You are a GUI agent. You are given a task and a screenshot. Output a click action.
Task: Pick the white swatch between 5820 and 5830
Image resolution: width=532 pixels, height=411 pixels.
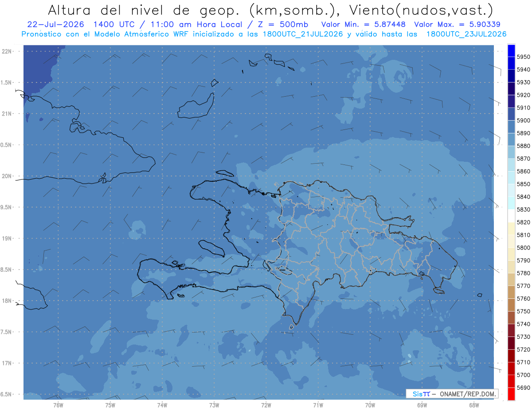click(x=511, y=216)
